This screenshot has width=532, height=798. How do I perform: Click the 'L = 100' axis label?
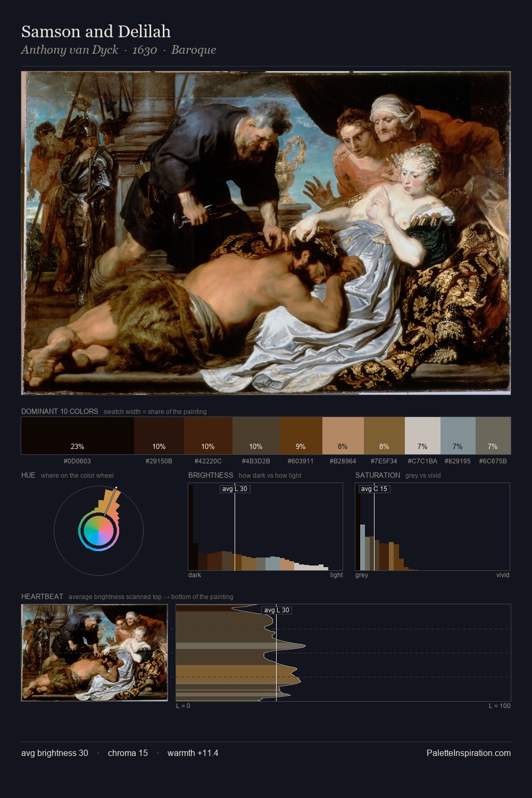coord(500,705)
